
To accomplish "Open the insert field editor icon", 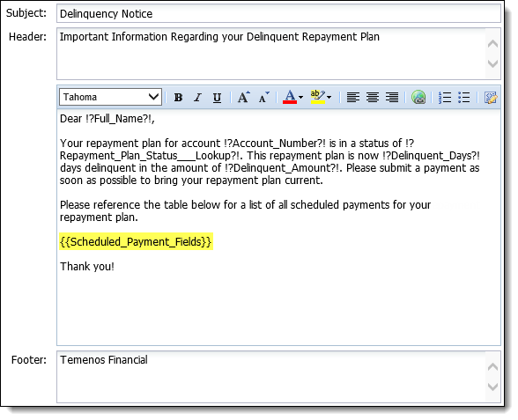I will [491, 98].
